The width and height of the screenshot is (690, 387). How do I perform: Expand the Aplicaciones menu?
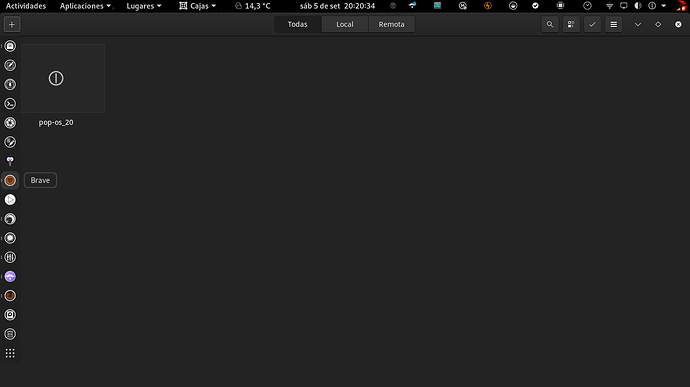pyautogui.click(x=85, y=6)
